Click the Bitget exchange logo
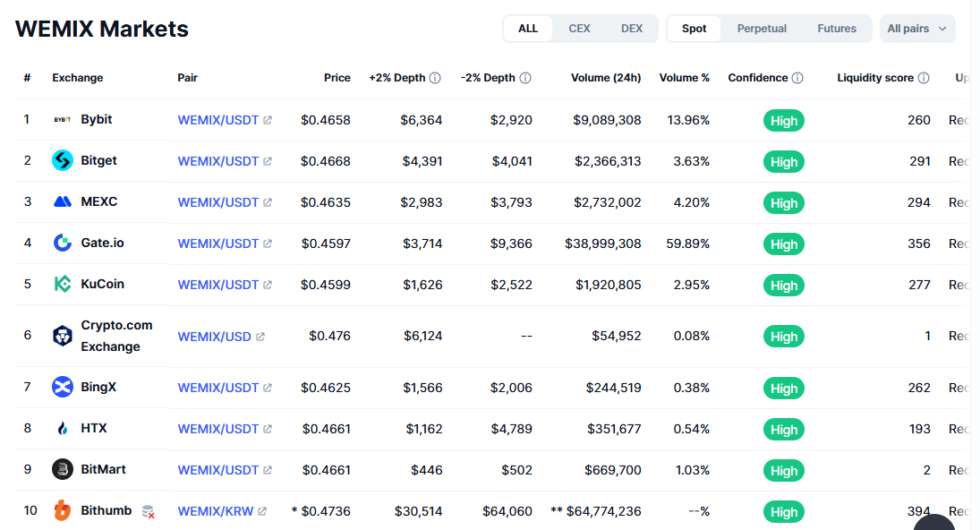The width and height of the screenshot is (980, 530). (63, 160)
